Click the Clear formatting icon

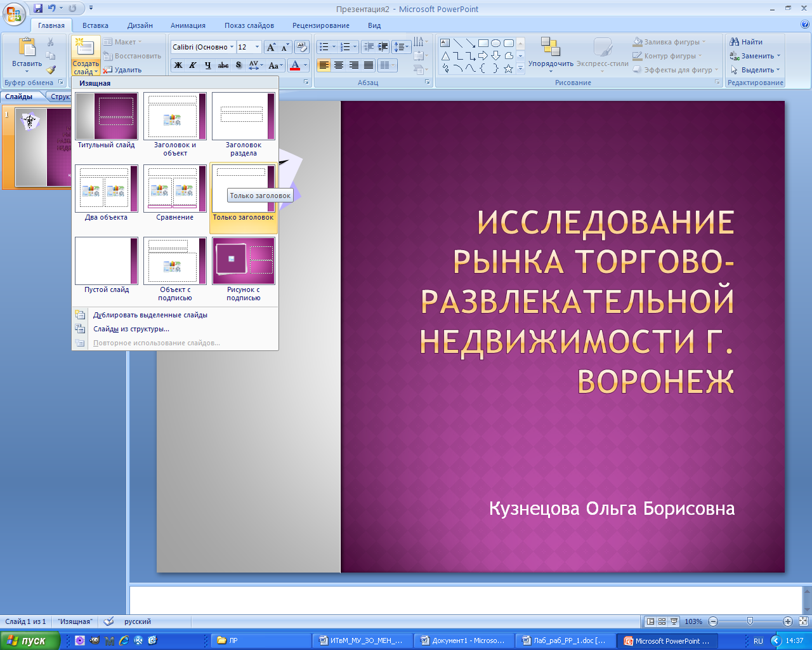(x=302, y=47)
